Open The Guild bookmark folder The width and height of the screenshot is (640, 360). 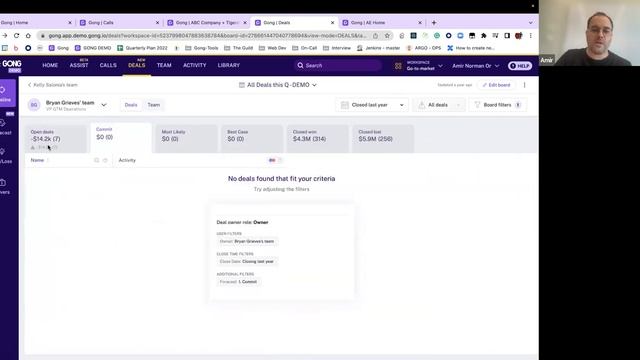239,48
